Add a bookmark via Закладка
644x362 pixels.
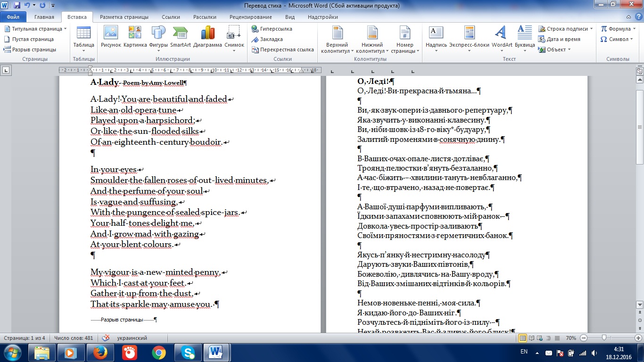tap(267, 39)
